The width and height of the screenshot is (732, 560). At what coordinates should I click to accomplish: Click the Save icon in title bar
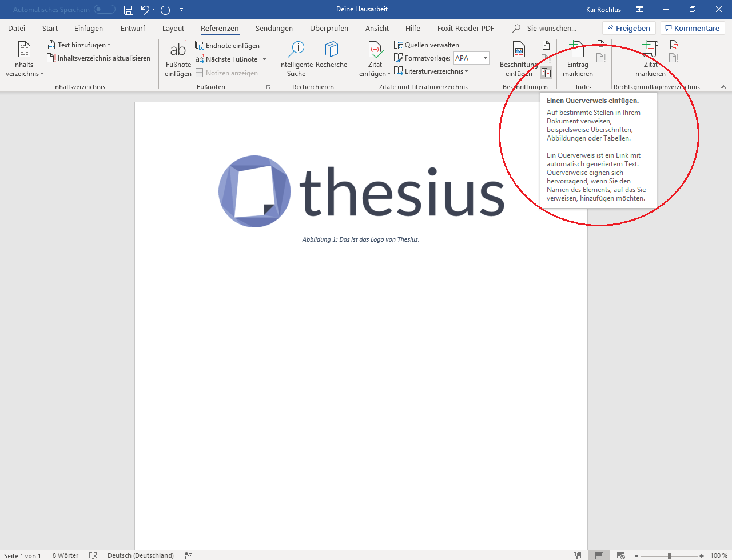[x=129, y=10]
